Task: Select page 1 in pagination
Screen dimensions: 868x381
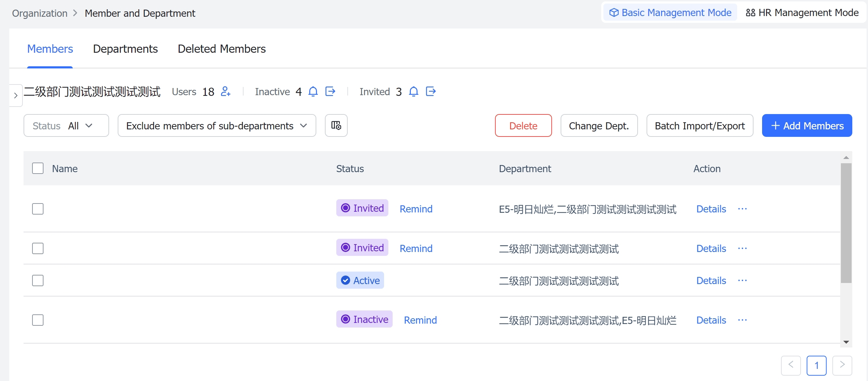Action: coord(817,365)
